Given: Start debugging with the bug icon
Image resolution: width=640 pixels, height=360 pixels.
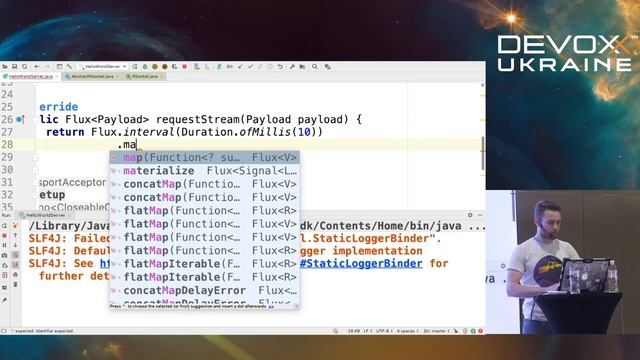Looking at the screenshot, I should pyautogui.click(x=145, y=67).
